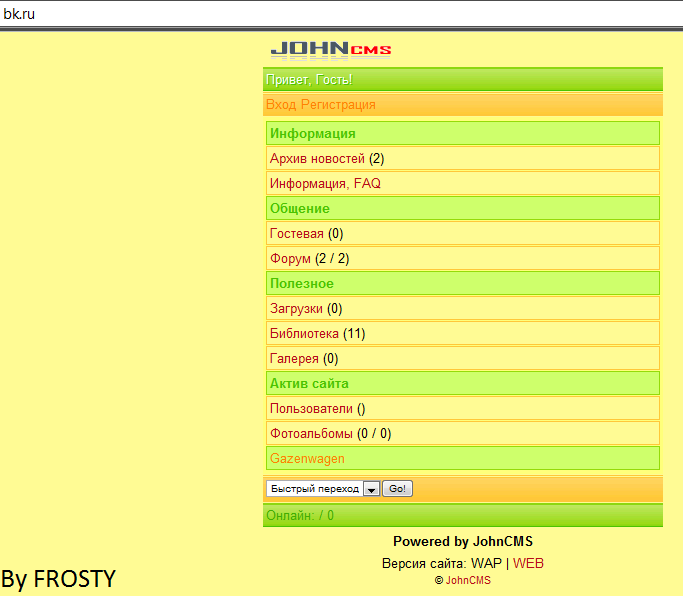Image resolution: width=683 pixels, height=596 pixels.
Task: Expand the Быстрый переход dropdown arrow
Action: (x=372, y=489)
